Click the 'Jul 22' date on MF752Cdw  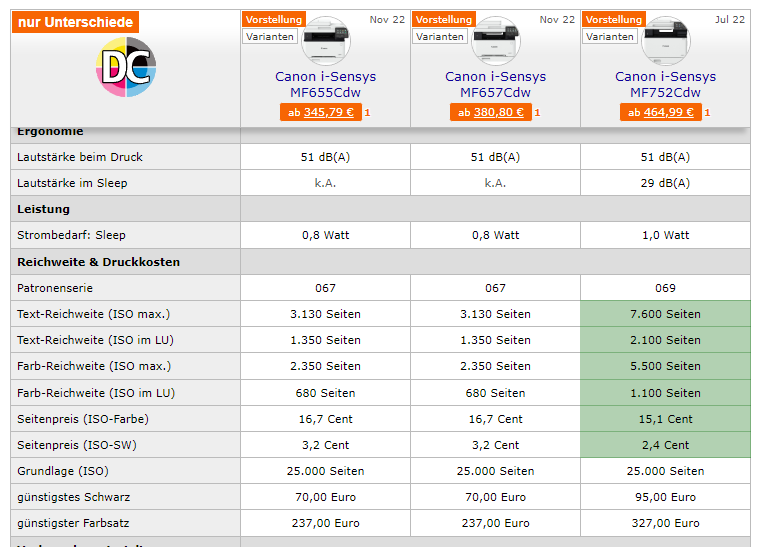click(730, 19)
